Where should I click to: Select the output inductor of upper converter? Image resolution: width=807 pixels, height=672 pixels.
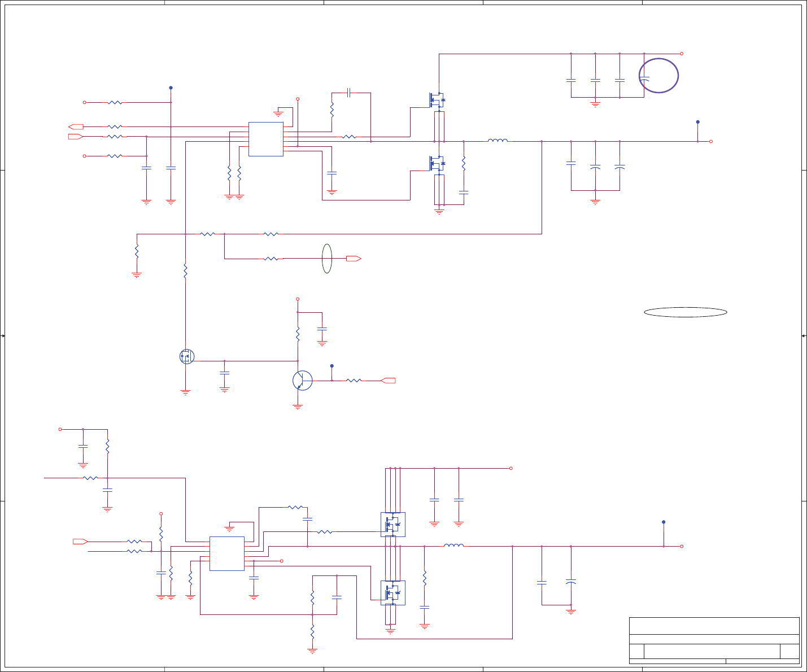tap(498, 141)
